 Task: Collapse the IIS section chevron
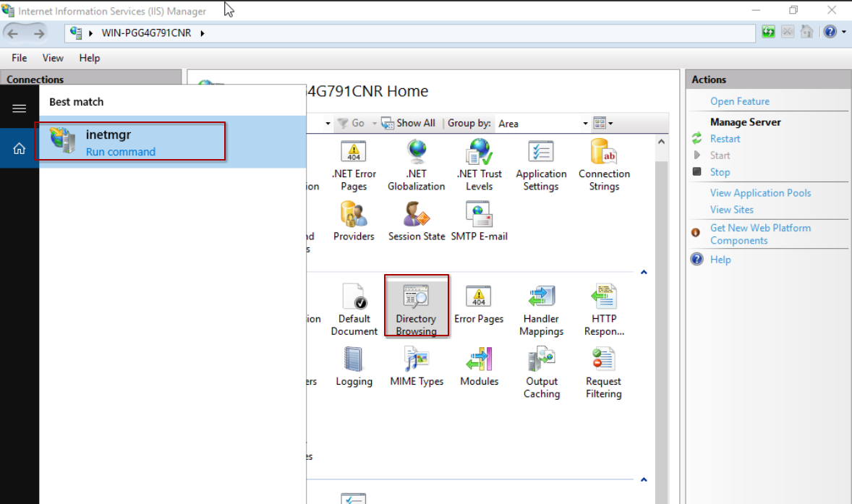pyautogui.click(x=643, y=273)
